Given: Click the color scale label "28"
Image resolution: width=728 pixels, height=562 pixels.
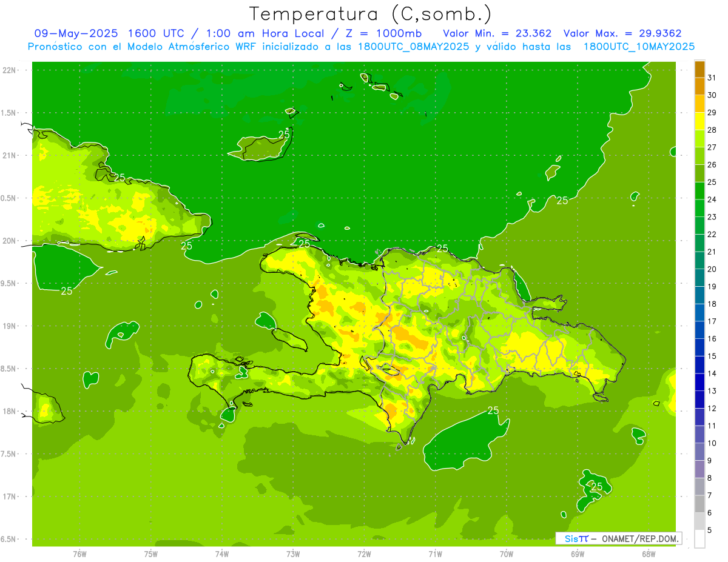Looking at the screenshot, I should click(712, 130).
